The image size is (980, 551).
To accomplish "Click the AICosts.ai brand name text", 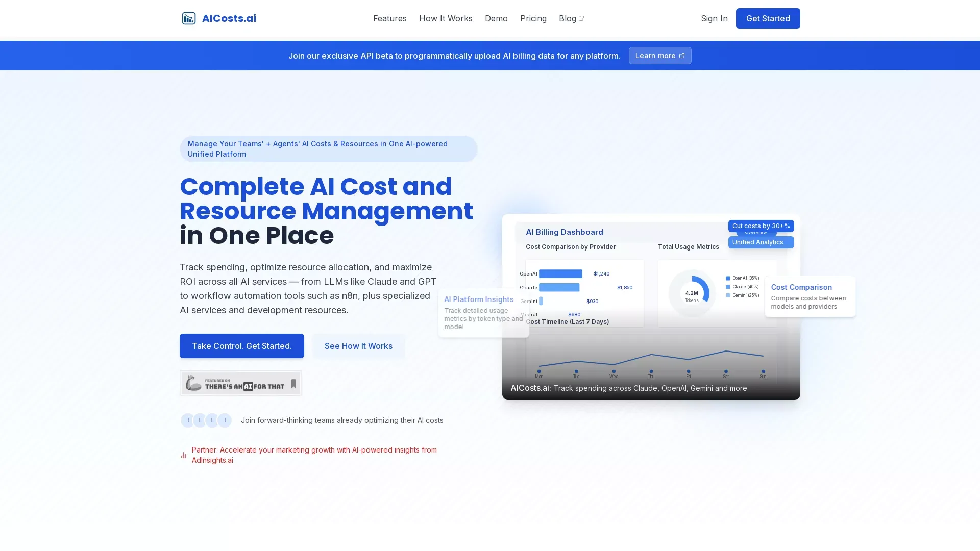I will 229,18.
